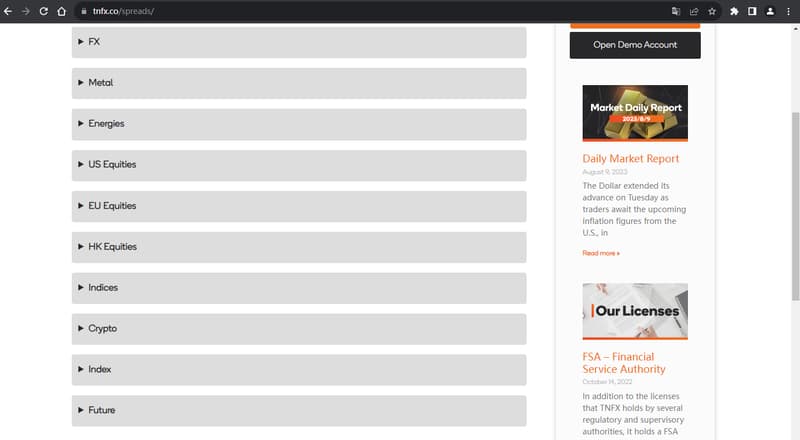Reload the tnfx.co page

click(44, 11)
